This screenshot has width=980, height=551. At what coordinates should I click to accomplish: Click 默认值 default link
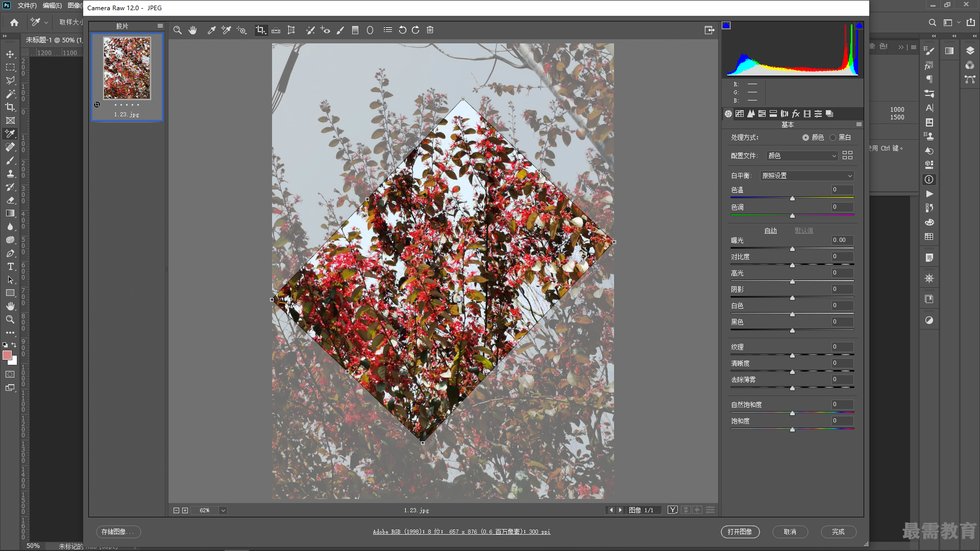804,231
